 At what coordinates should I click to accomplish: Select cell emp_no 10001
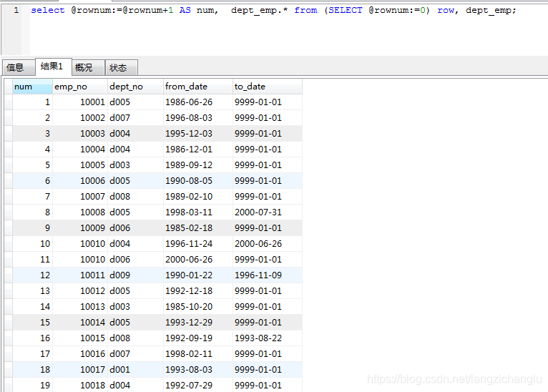pyautogui.click(x=80, y=102)
